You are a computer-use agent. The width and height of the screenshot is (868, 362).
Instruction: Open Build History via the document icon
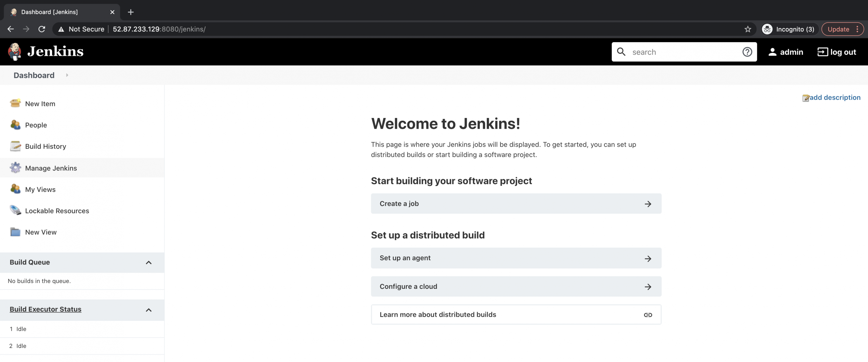click(x=15, y=146)
